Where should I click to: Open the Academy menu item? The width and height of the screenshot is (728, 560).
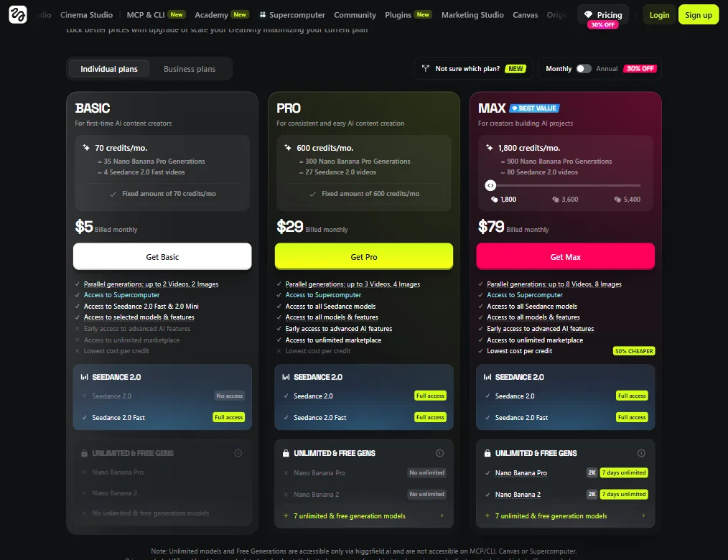[x=221, y=15]
